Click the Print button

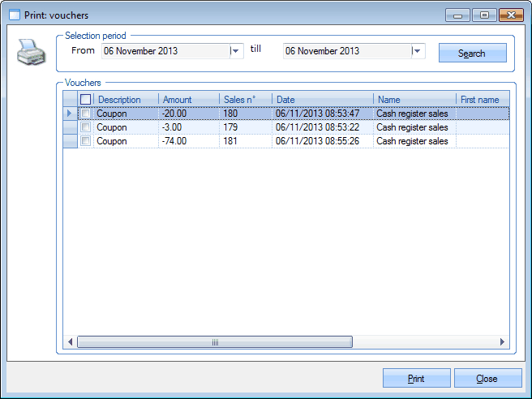416,379
